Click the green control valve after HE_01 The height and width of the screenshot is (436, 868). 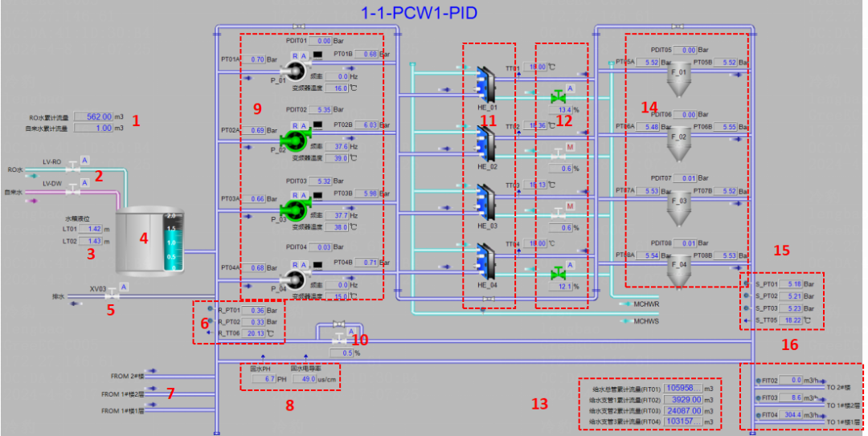[x=559, y=97]
